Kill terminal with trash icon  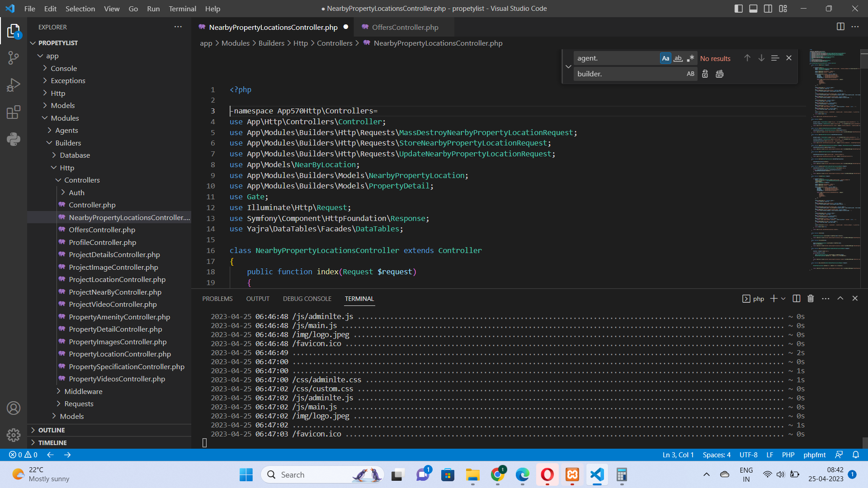tap(811, 298)
